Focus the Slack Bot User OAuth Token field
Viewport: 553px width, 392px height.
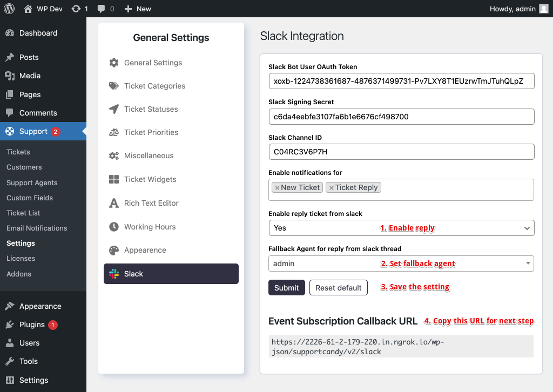(401, 81)
